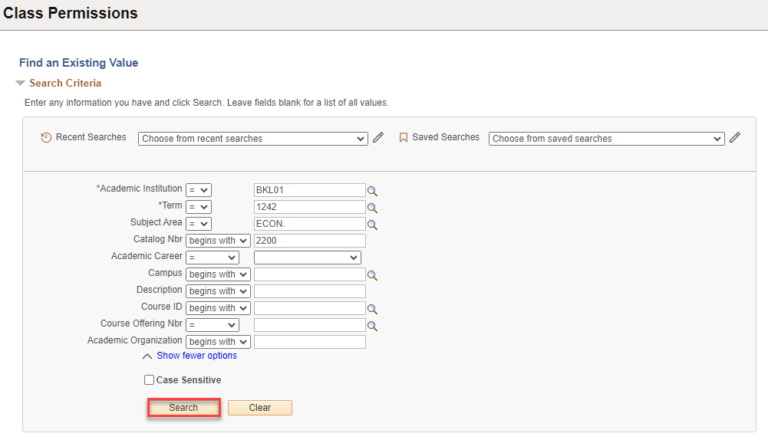Open the Course Offering Nbr lookup icon

click(x=372, y=326)
